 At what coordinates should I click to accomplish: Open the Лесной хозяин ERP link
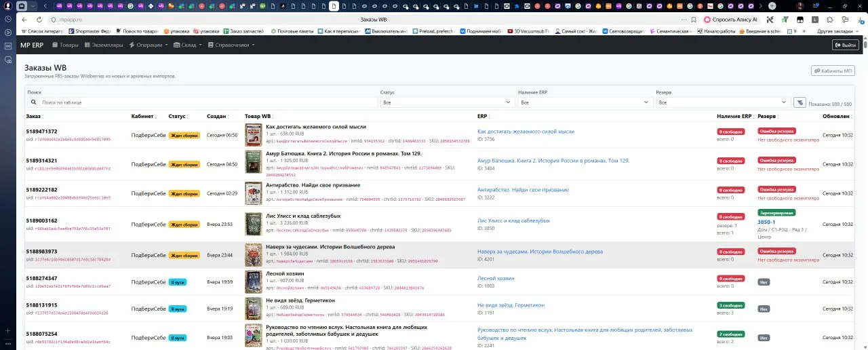496,278
